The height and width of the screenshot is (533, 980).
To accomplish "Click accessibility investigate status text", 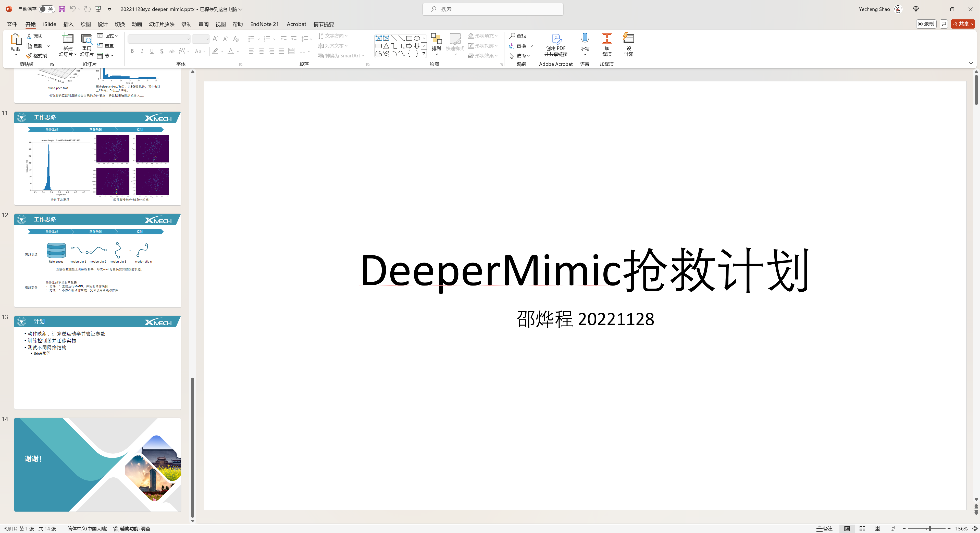I will (132, 528).
